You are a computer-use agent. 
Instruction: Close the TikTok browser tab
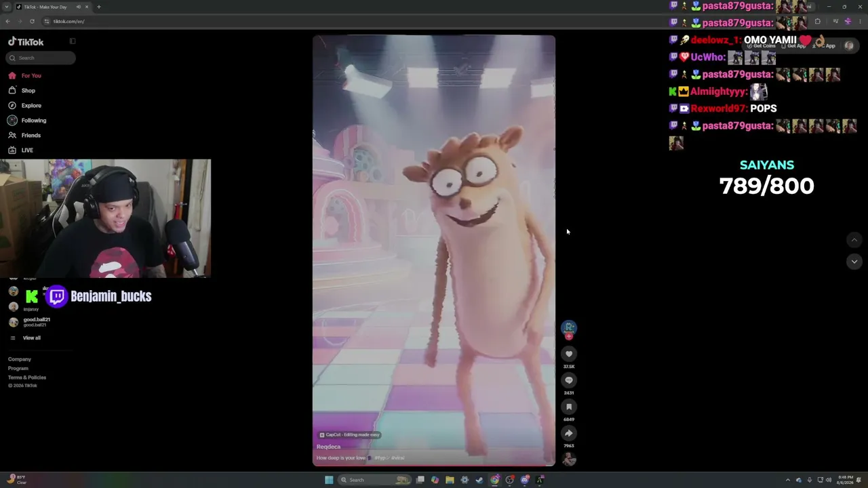87,7
